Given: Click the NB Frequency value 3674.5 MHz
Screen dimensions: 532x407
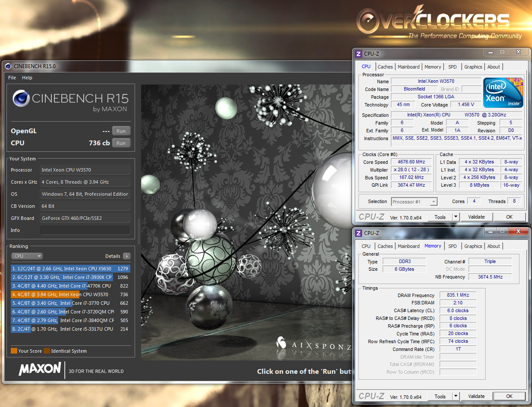Looking at the screenshot, I should pyautogui.click(x=490, y=277).
